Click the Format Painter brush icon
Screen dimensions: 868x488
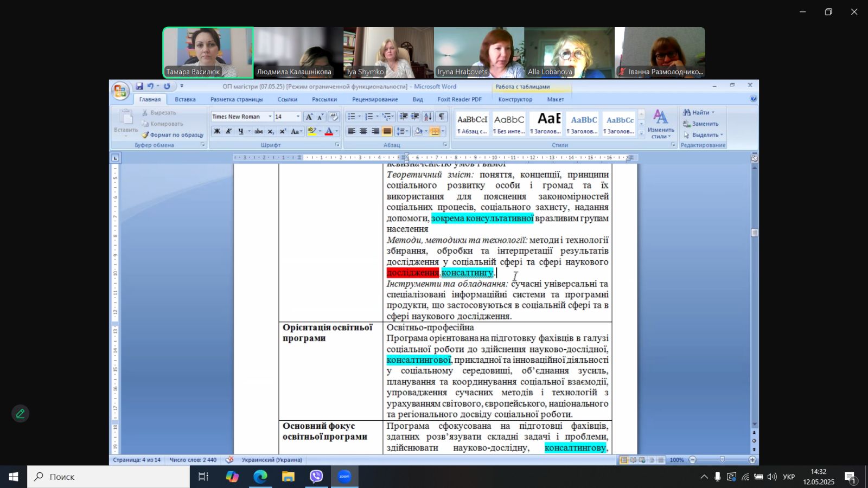coord(145,135)
